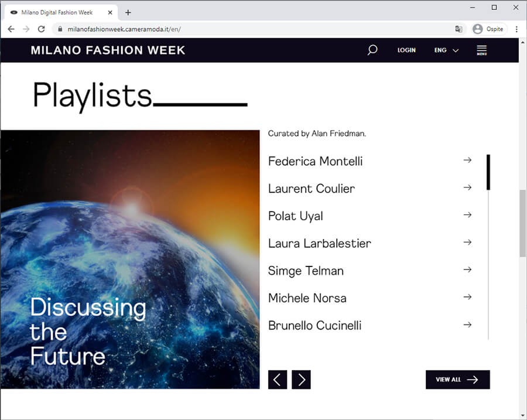
Task: Click the page vertical scrollbar thumb
Action: (523, 223)
